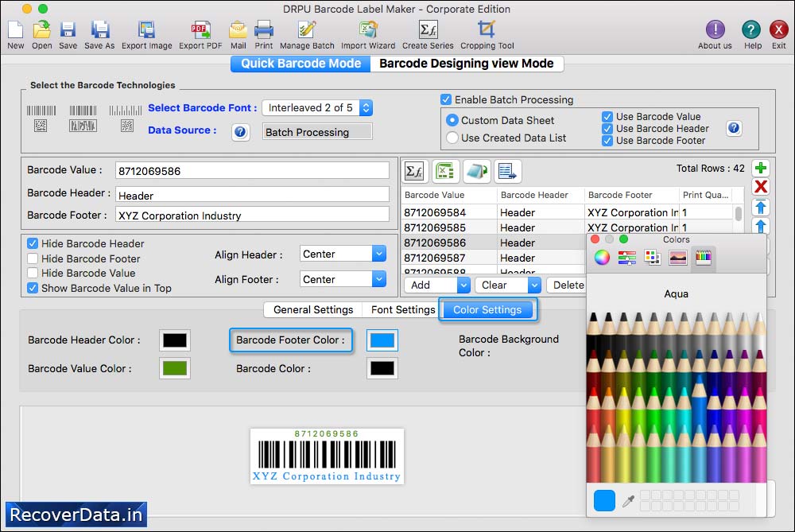
Task: Uncheck Use Barcode Footer
Action: pos(607,141)
